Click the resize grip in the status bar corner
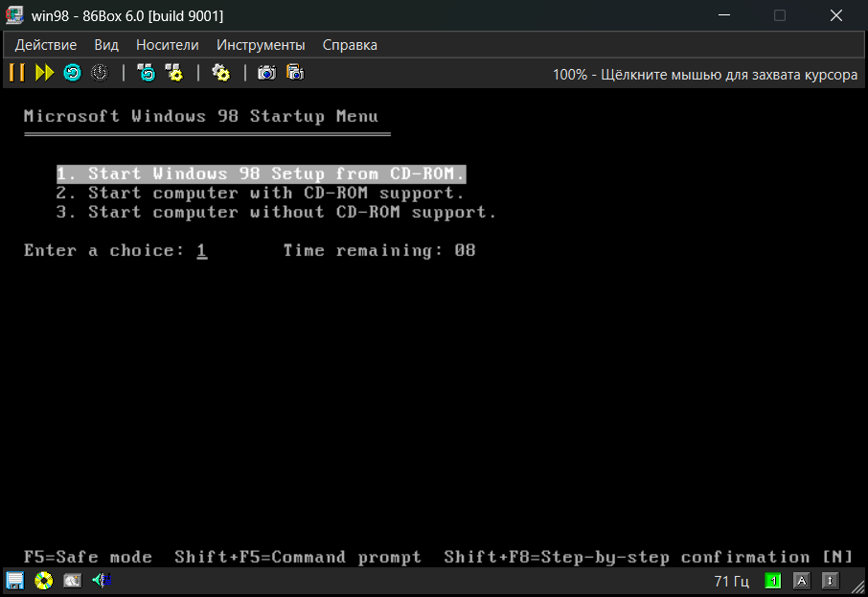Image resolution: width=868 pixels, height=597 pixels. (x=858, y=587)
